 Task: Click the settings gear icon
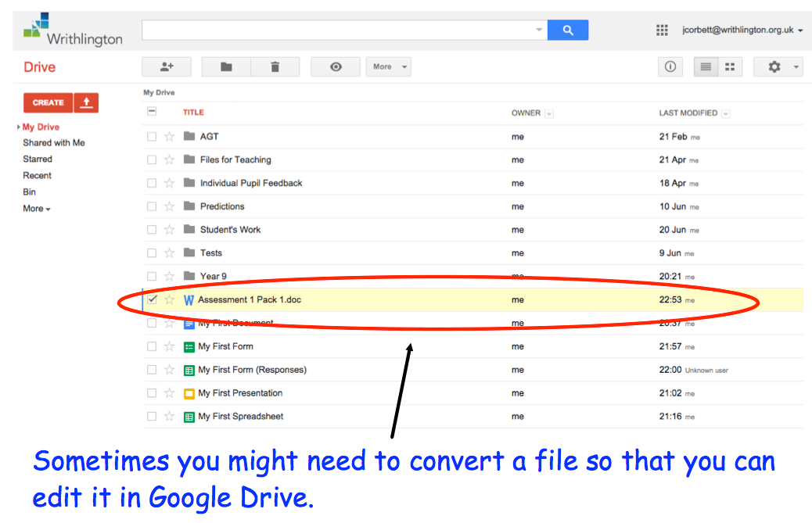[774, 66]
